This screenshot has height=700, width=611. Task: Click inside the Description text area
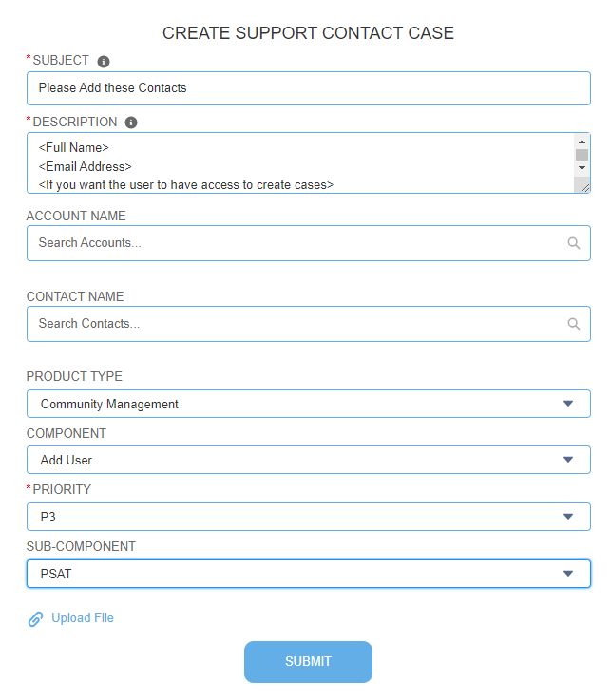(x=295, y=162)
